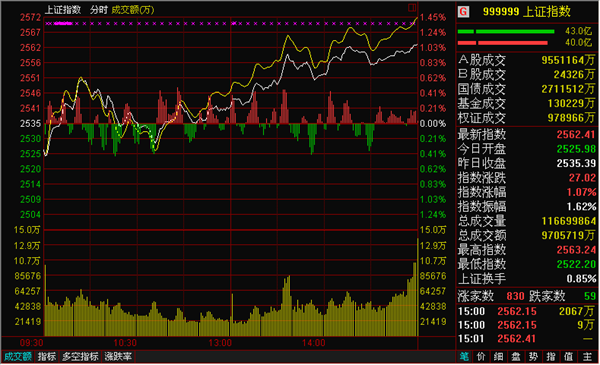
Task: Open the 主 main view button
Action: pos(587,357)
